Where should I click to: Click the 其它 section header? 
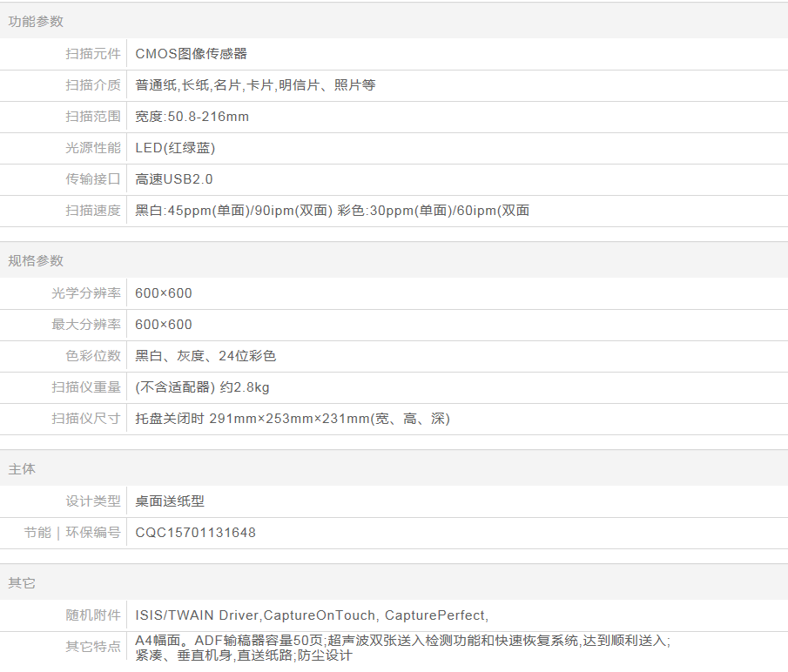click(x=22, y=583)
